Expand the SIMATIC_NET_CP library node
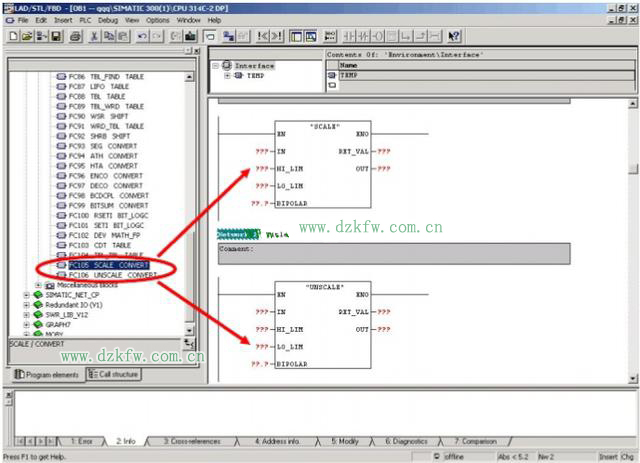 25,296
